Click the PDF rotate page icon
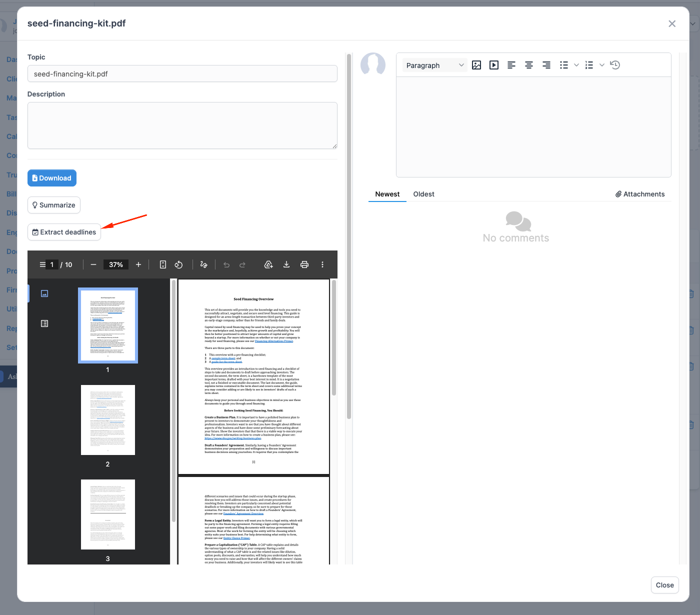This screenshot has height=615, width=700. 178,264
